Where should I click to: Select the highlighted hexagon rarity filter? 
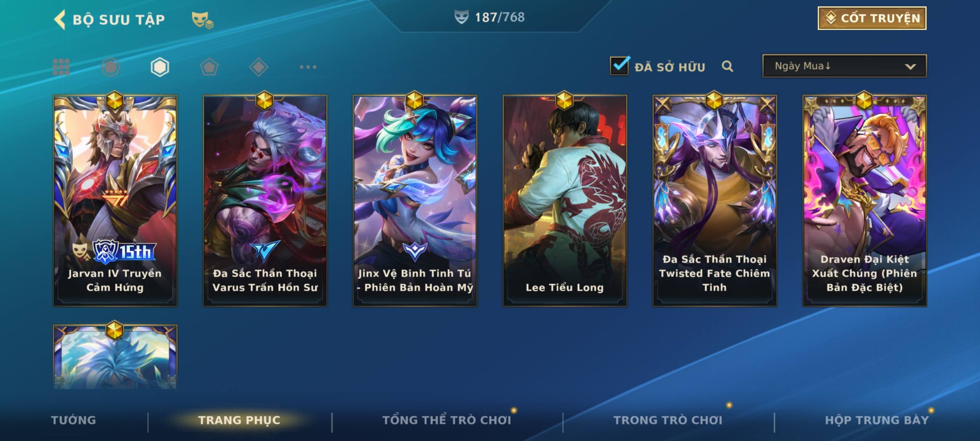point(160,67)
